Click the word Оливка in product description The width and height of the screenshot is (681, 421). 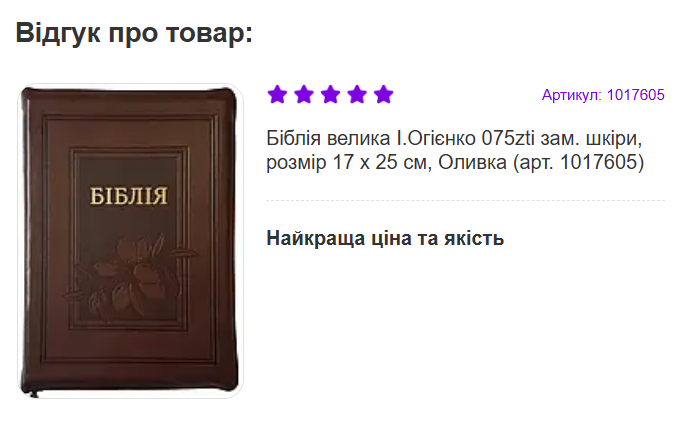pyautogui.click(x=472, y=162)
